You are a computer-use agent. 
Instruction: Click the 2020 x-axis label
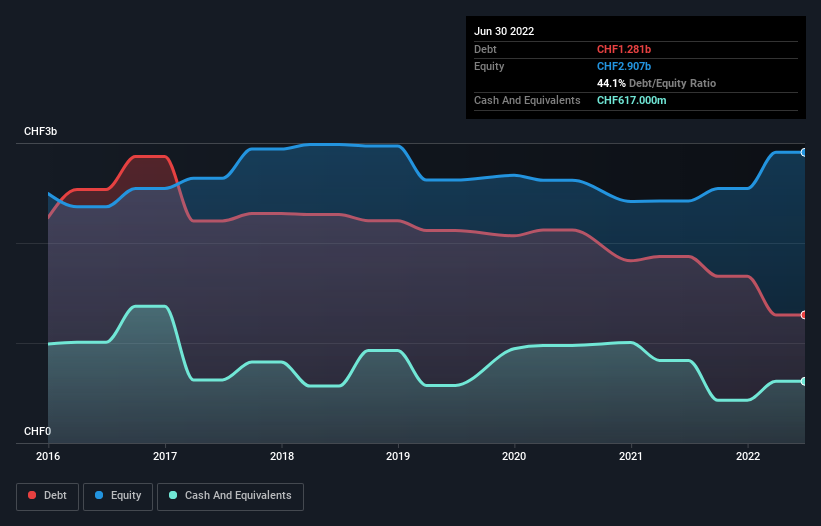pyautogui.click(x=514, y=456)
